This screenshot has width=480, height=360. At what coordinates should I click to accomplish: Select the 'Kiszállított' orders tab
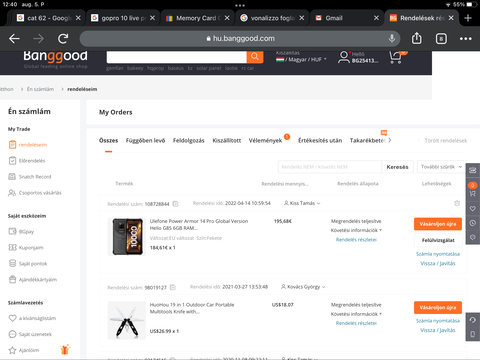tap(227, 141)
